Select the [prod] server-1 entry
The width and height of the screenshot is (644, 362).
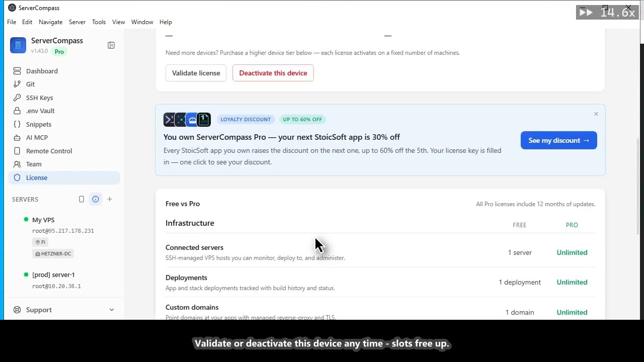pyautogui.click(x=53, y=275)
